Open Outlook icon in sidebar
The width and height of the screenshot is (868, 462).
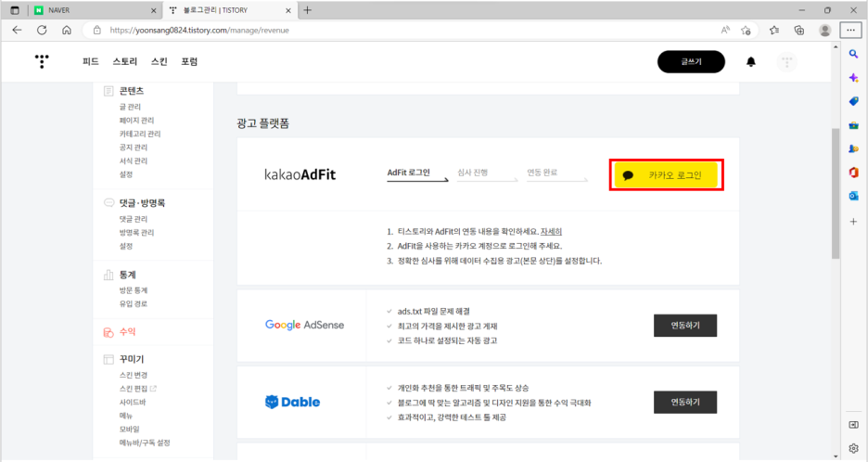(853, 196)
